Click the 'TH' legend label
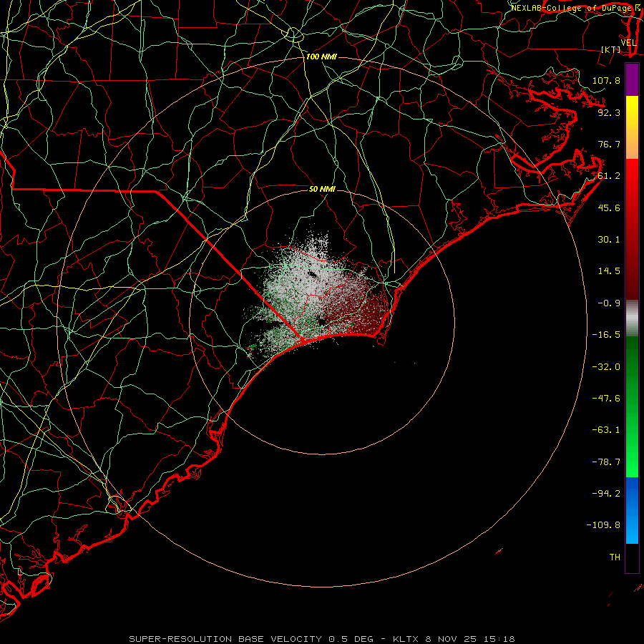Viewport: 644px width, 644px height. pyautogui.click(x=615, y=557)
